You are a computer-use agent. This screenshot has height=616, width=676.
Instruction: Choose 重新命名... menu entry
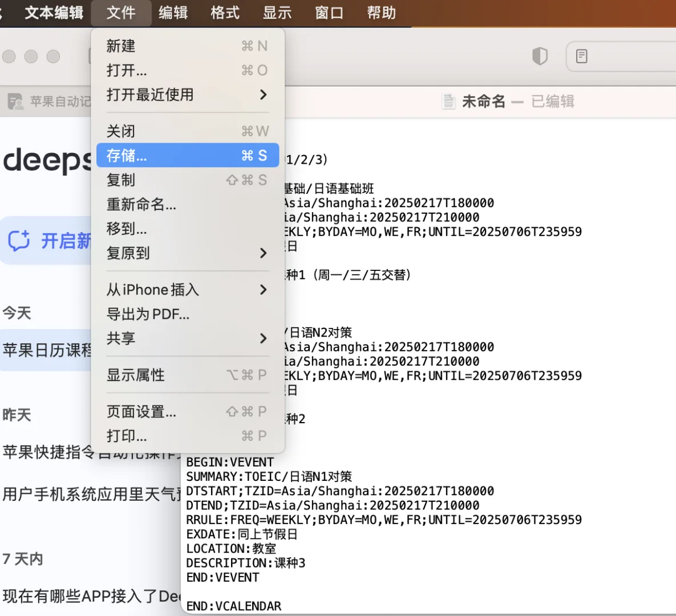pyautogui.click(x=188, y=204)
